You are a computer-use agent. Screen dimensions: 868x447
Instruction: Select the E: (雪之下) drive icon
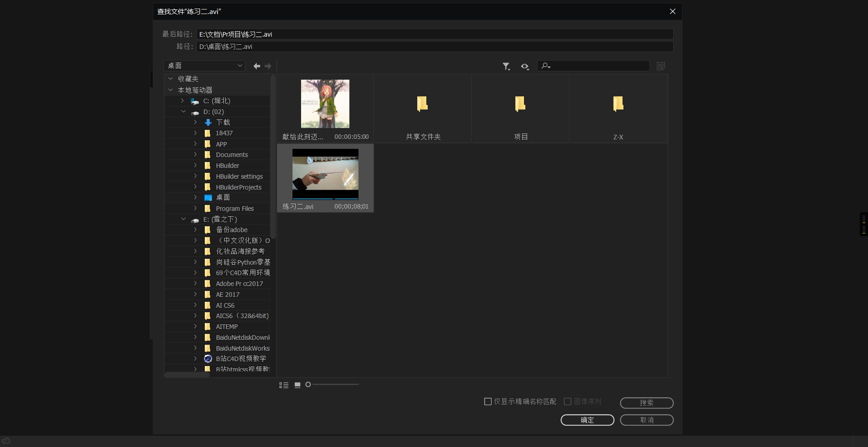pos(195,220)
